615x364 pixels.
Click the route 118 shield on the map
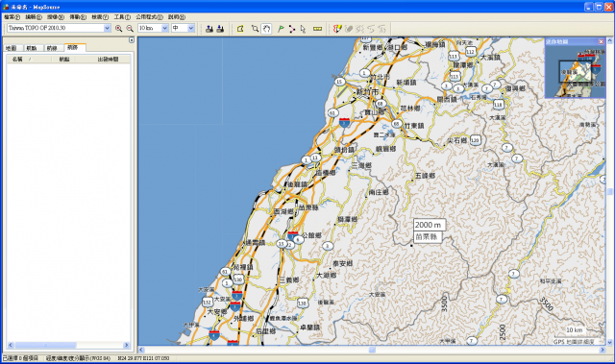coord(498,105)
